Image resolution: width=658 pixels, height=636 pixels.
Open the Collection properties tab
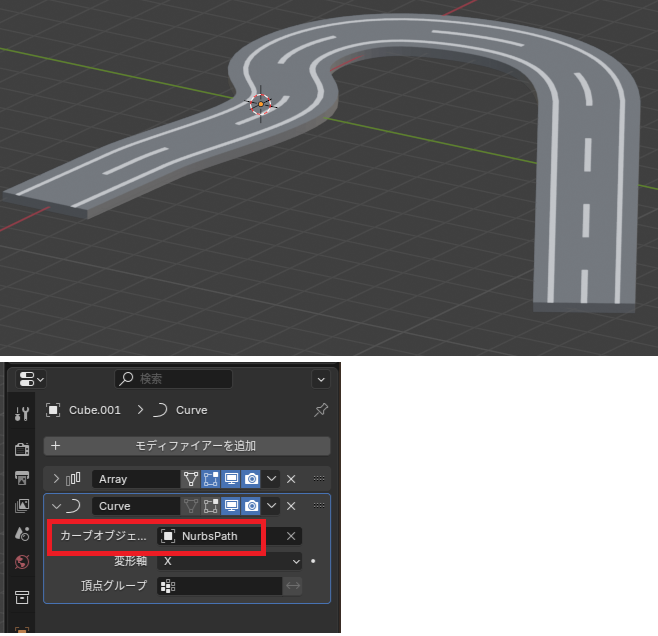[22, 597]
